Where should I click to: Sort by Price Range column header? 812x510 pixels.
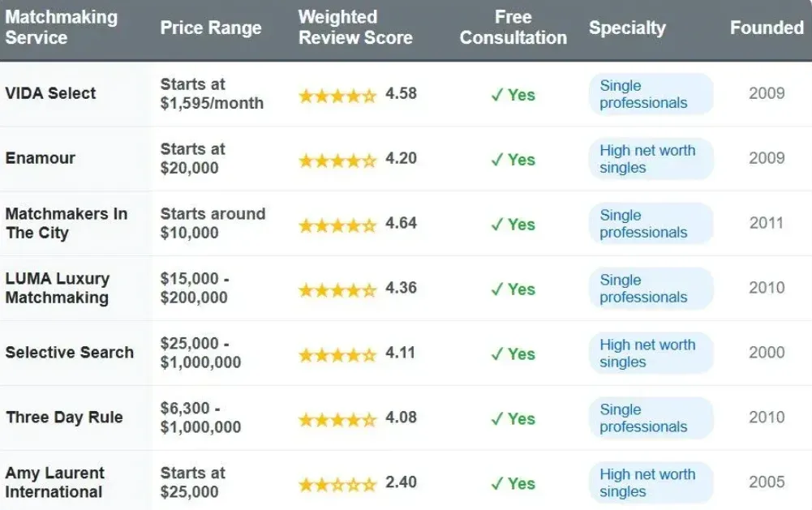pos(211,28)
